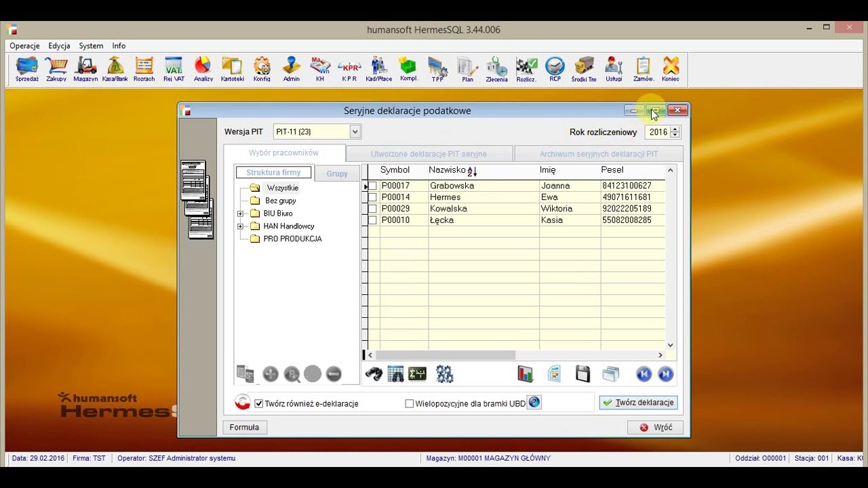Click the Formuła button

click(244, 428)
